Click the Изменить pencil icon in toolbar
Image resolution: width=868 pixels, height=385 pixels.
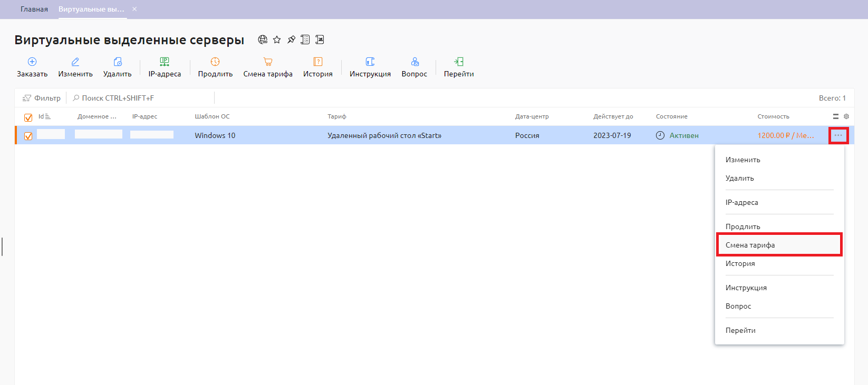(75, 62)
